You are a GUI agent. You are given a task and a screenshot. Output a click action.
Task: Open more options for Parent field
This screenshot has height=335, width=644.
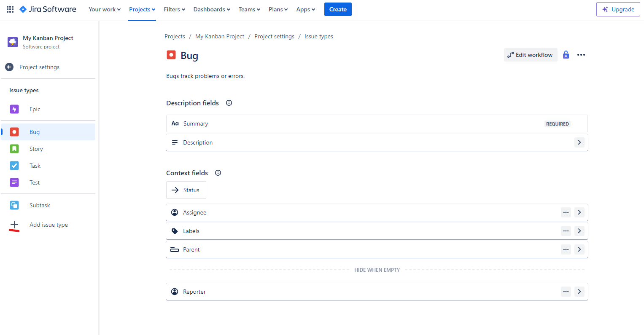pyautogui.click(x=566, y=249)
